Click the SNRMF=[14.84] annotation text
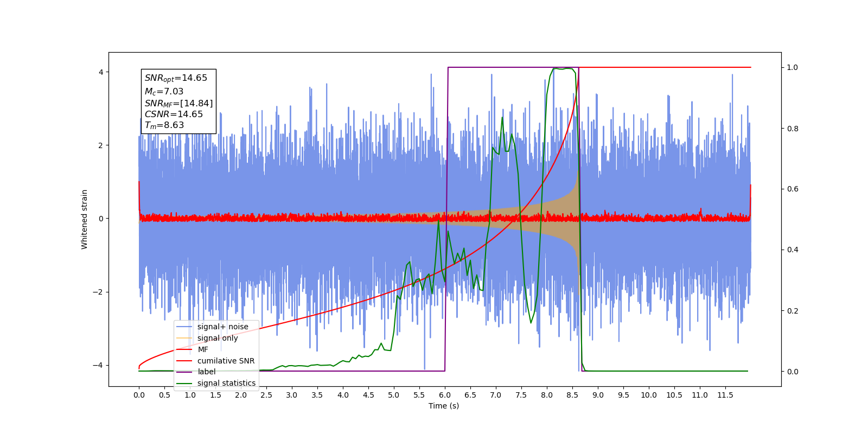The width and height of the screenshot is (868, 434). pyautogui.click(x=178, y=103)
